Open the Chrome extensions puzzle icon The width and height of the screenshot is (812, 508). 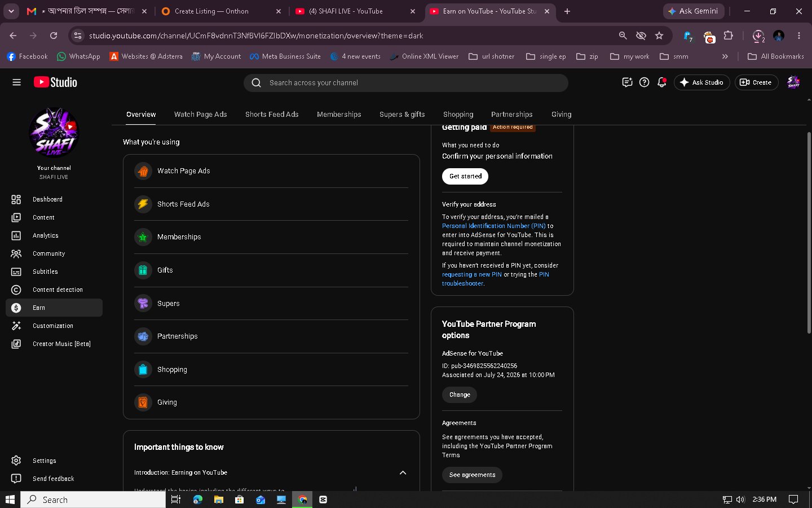[x=728, y=36]
